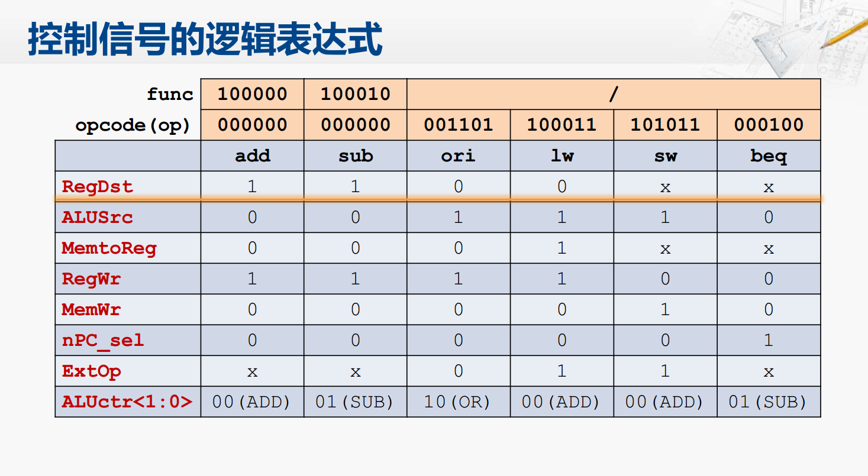
Task: Click MemtoReg value 1 under lw
Action: point(562,248)
